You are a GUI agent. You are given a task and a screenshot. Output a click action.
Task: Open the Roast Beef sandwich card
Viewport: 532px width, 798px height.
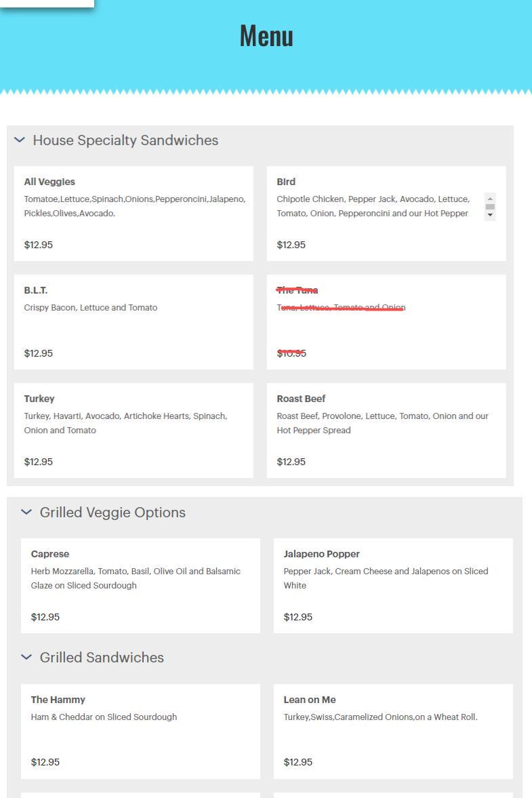click(386, 430)
